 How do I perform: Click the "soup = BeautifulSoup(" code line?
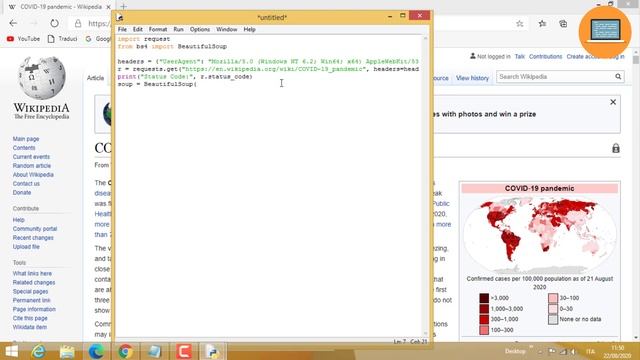[x=157, y=84]
